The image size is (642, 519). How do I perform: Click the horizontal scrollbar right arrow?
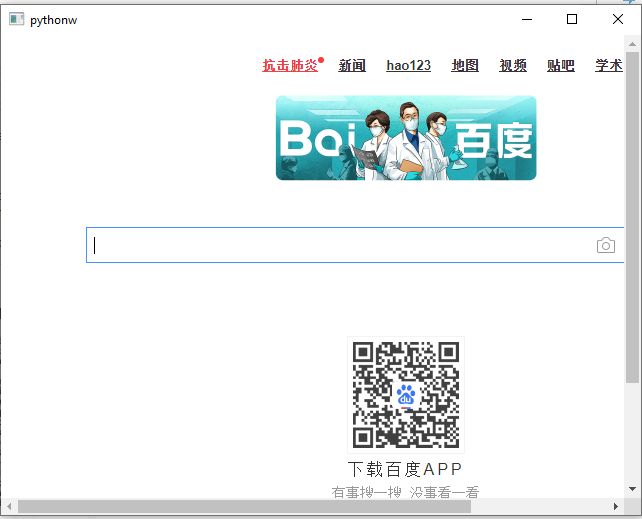615,507
